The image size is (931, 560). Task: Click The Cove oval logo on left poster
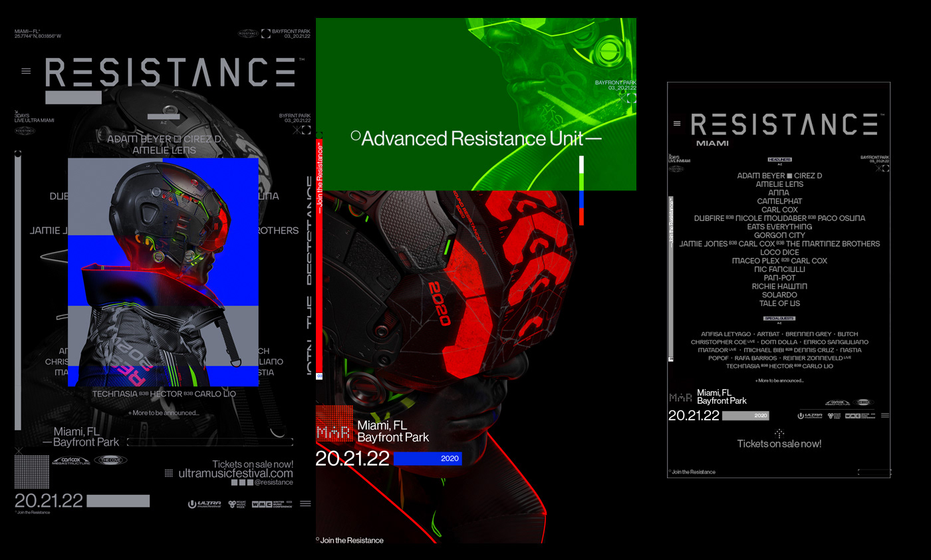coord(110,460)
